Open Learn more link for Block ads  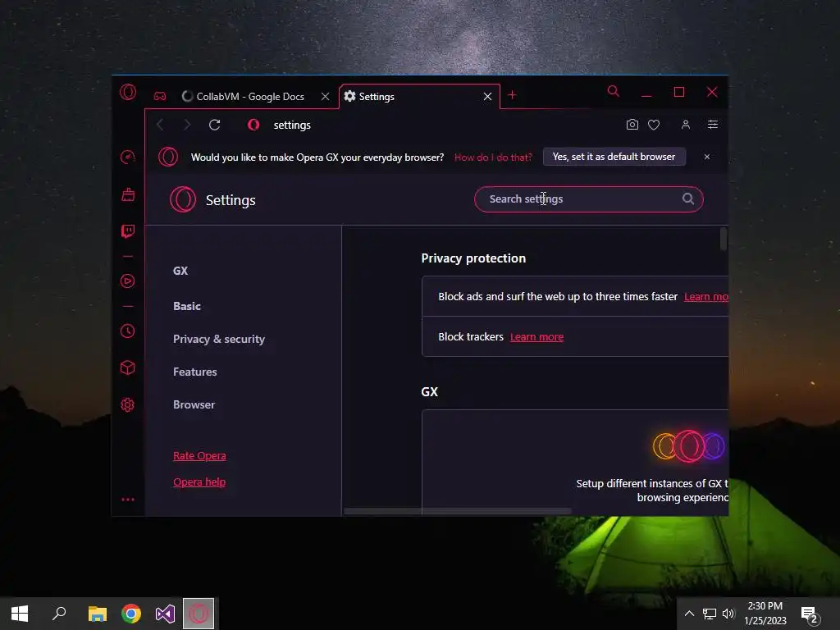706,297
